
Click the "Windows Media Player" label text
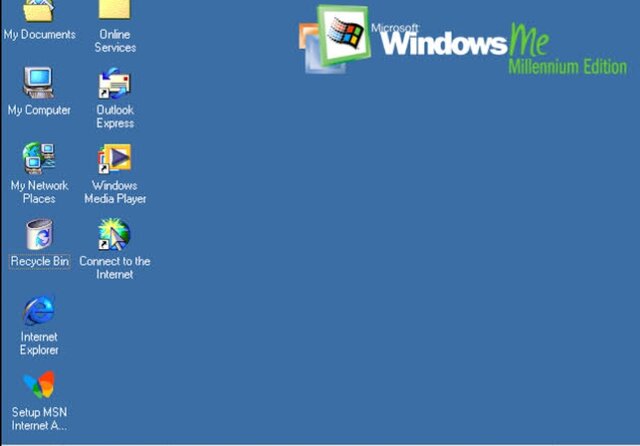coord(115,192)
